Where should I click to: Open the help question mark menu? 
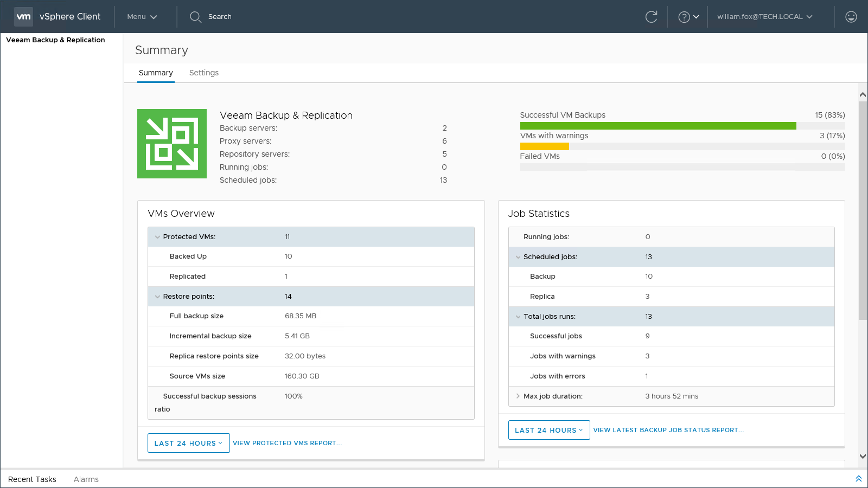[x=688, y=17]
